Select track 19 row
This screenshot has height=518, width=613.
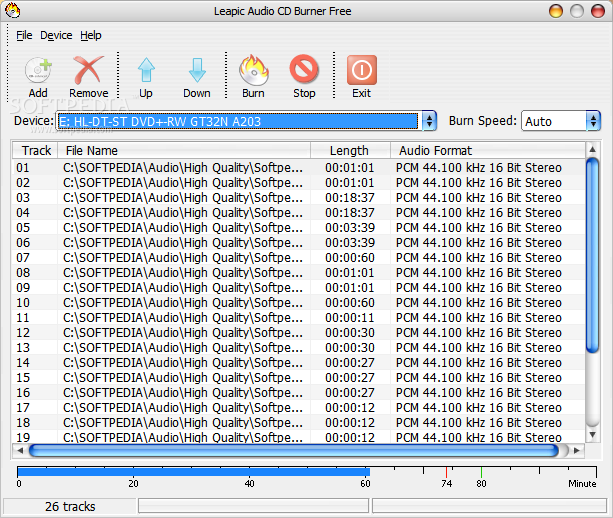click(x=299, y=437)
